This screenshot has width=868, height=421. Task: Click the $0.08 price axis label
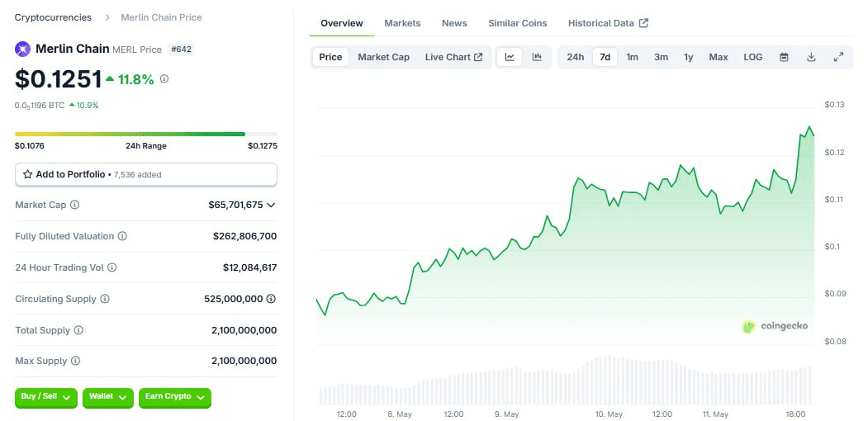tap(835, 341)
